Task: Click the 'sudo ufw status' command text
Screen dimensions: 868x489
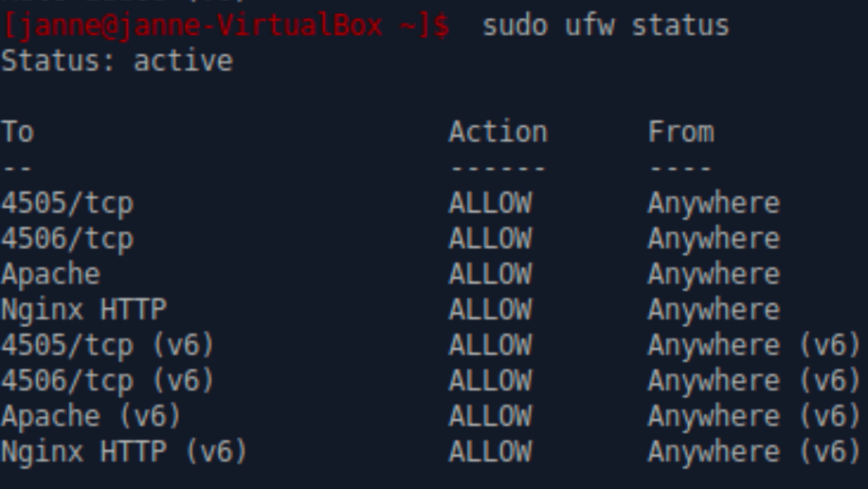Action: pos(606,26)
